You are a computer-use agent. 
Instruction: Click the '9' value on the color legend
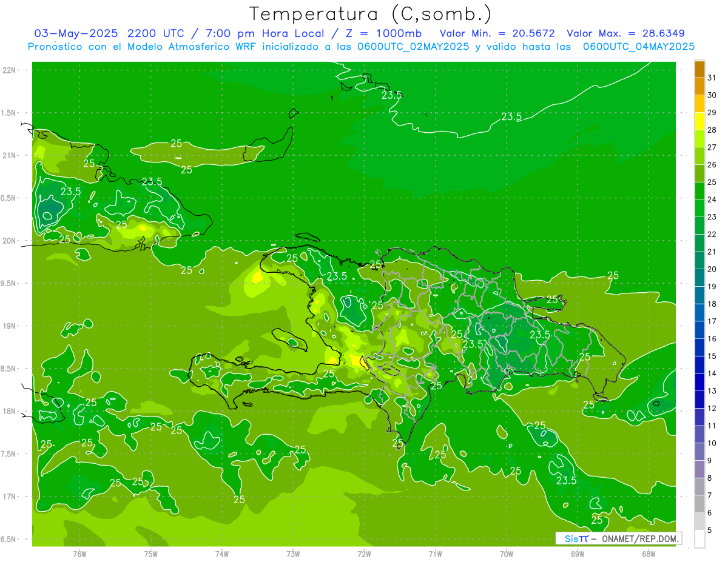tap(710, 461)
